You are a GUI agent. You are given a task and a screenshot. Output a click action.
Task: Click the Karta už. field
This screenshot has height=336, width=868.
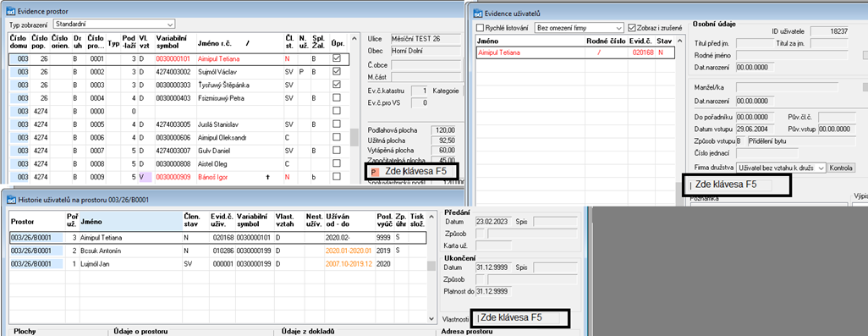coord(493,245)
